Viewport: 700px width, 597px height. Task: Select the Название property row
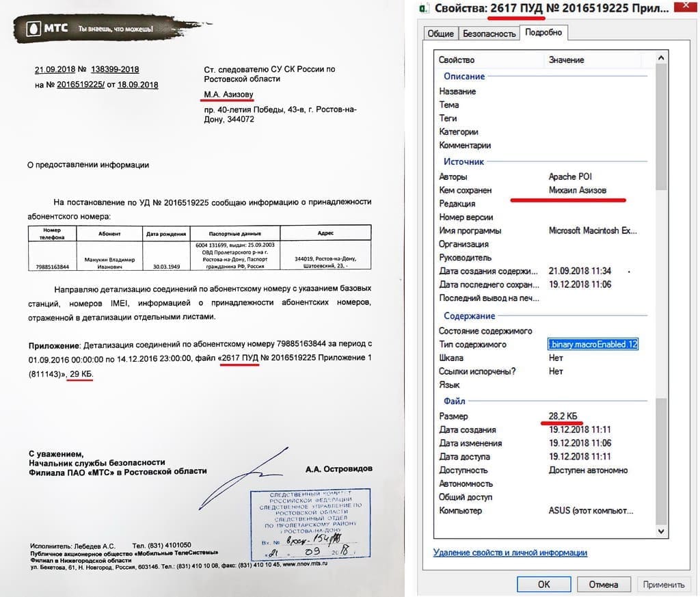tap(543, 91)
